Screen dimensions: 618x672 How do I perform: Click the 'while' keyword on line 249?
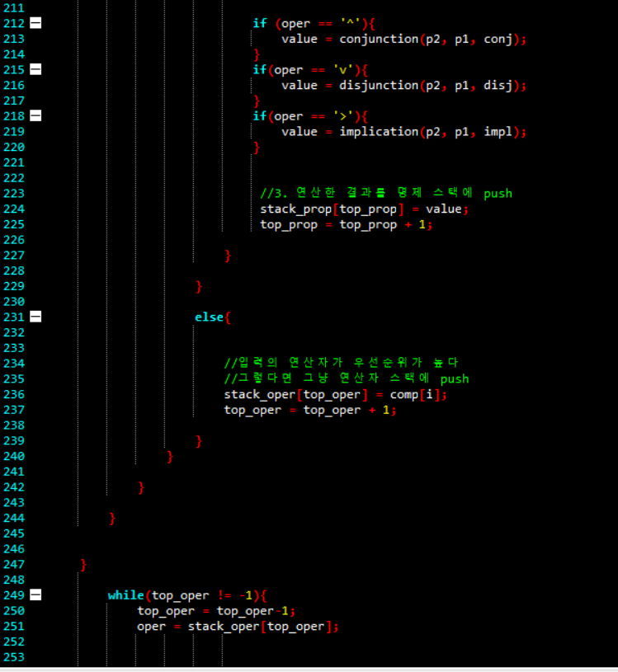pyautogui.click(x=125, y=595)
